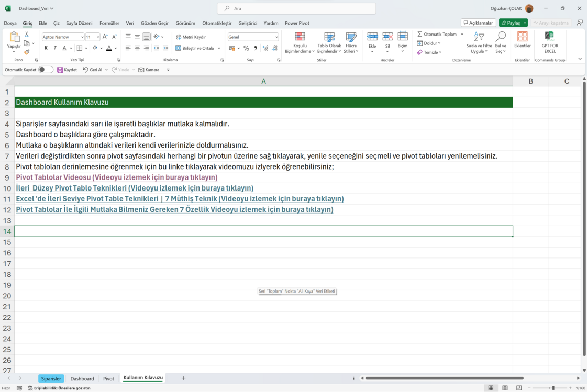Open the Pivot sheet tab
The width and height of the screenshot is (587, 392).
coord(108,378)
